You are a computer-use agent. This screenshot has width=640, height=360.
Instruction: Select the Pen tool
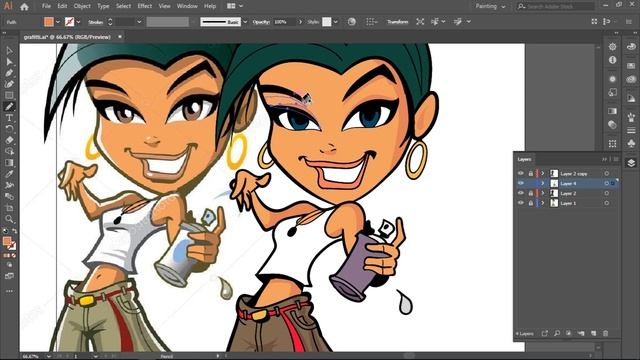tap(9, 73)
